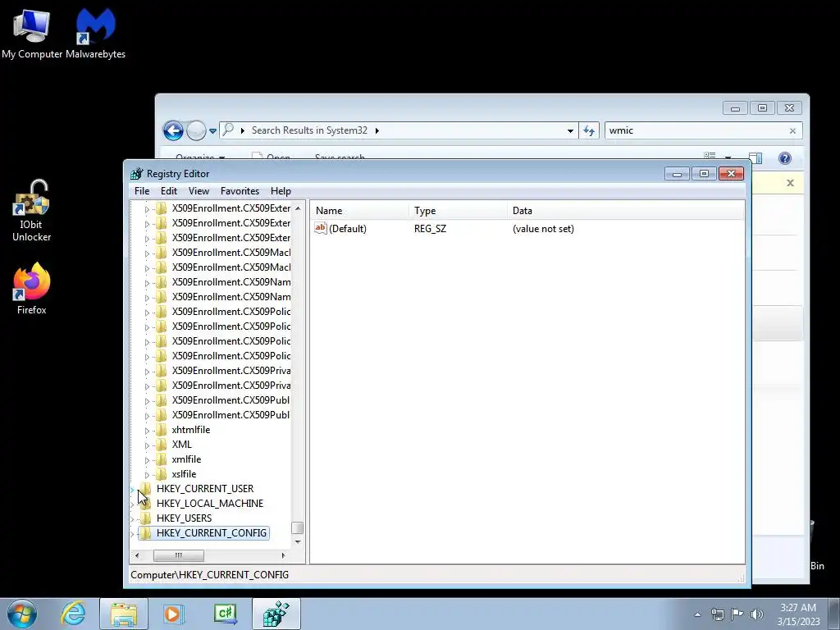Screen dimensions: 840x630
Task: Open recent pages dropdown in Explorer
Action: pyautogui.click(x=212, y=130)
